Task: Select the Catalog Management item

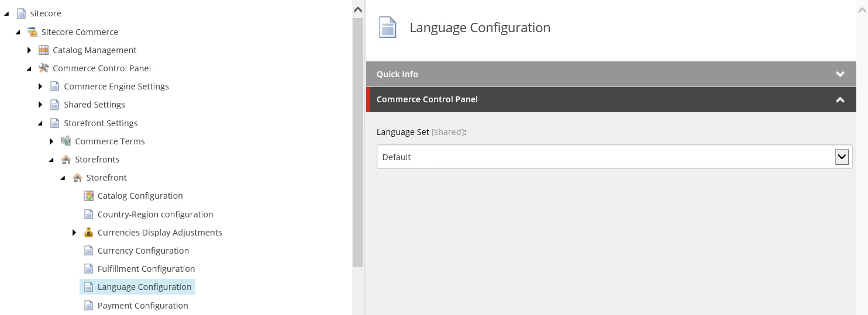Action: (x=94, y=50)
